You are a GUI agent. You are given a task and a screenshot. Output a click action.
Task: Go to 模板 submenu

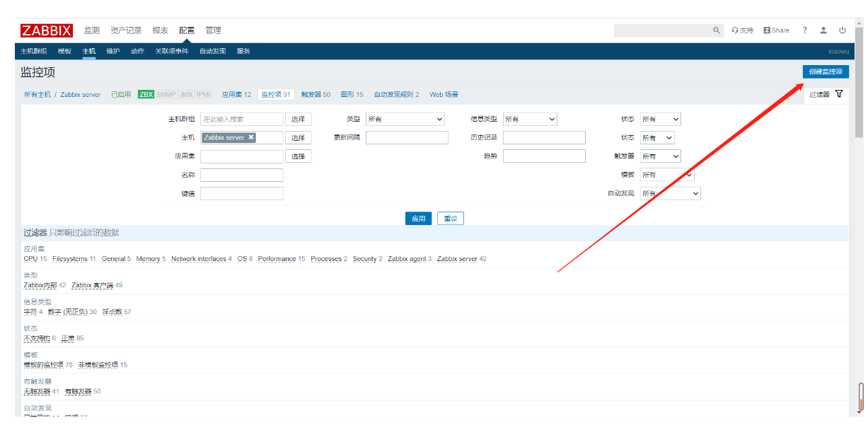click(x=64, y=51)
